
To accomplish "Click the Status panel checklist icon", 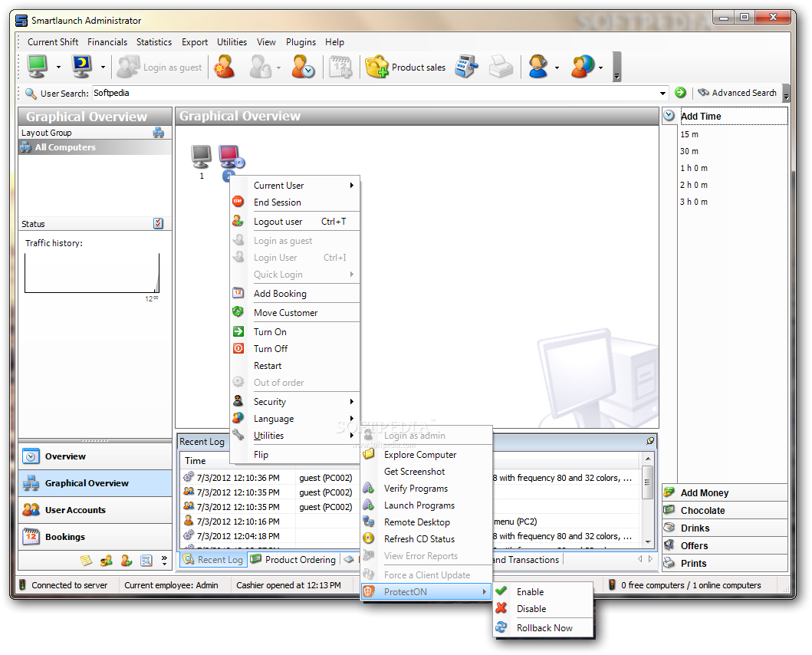I will [x=159, y=223].
